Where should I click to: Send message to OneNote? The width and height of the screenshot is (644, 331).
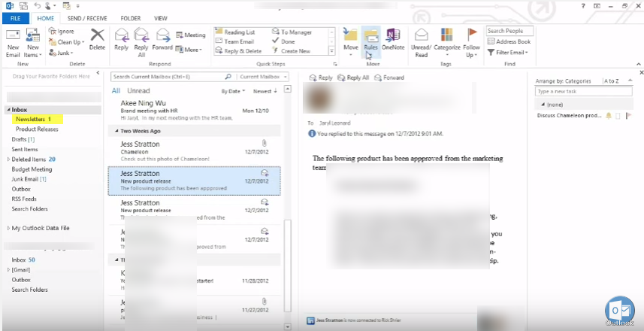pyautogui.click(x=393, y=39)
